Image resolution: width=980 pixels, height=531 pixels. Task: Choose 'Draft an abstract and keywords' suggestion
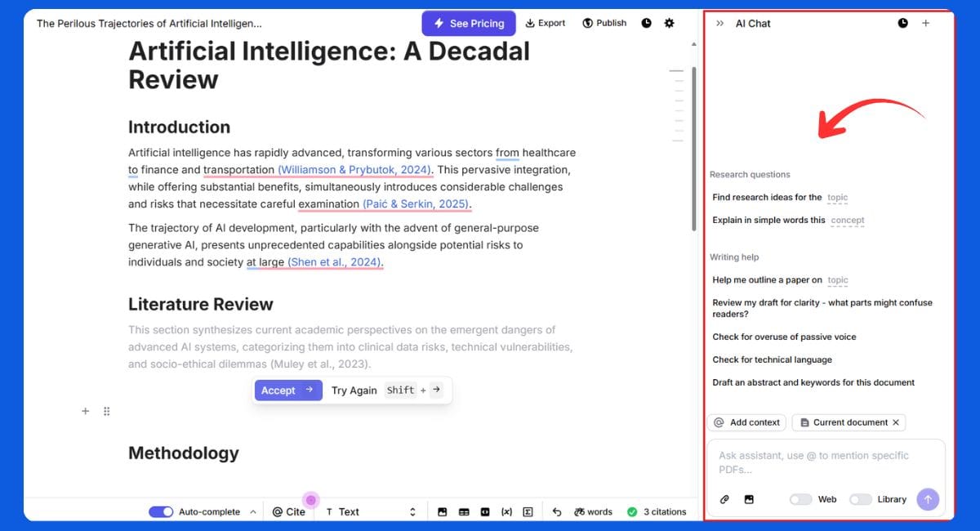point(813,382)
